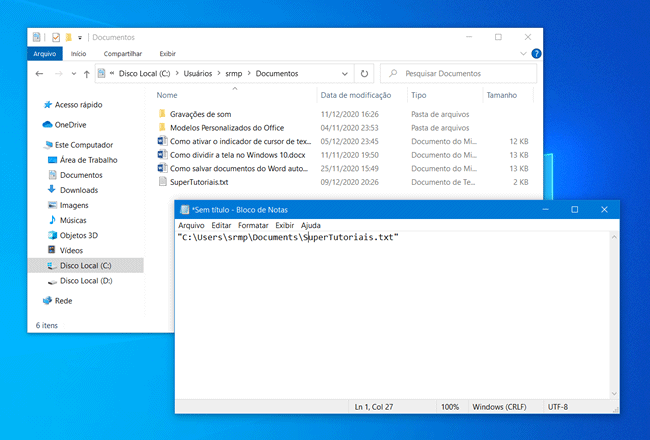Expand the address bar history dropdown
650x440 pixels.
346,74
